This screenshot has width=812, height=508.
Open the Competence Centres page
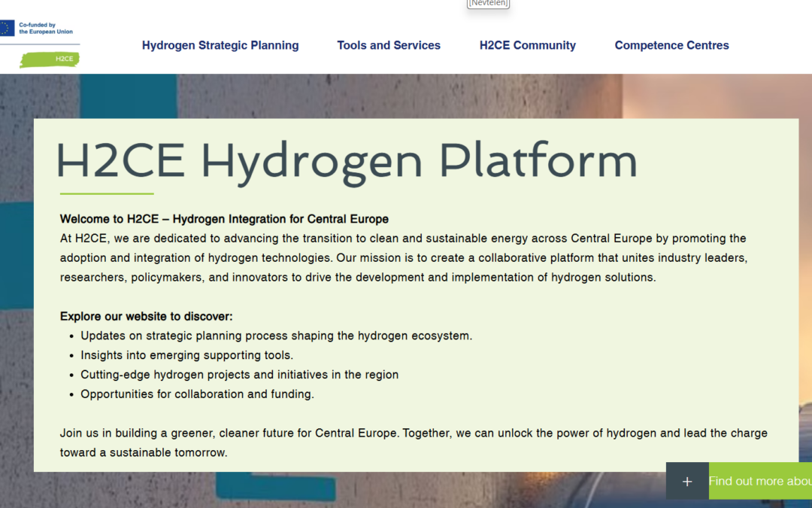[x=671, y=45]
